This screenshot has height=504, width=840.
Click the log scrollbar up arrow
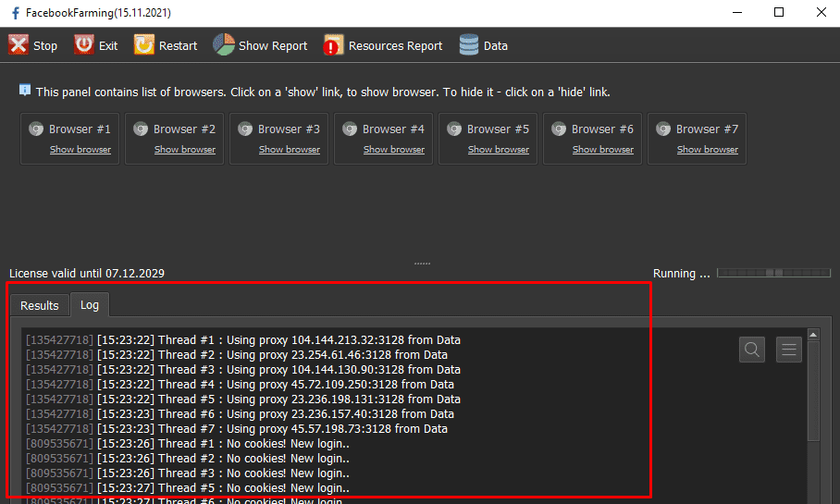click(x=813, y=335)
